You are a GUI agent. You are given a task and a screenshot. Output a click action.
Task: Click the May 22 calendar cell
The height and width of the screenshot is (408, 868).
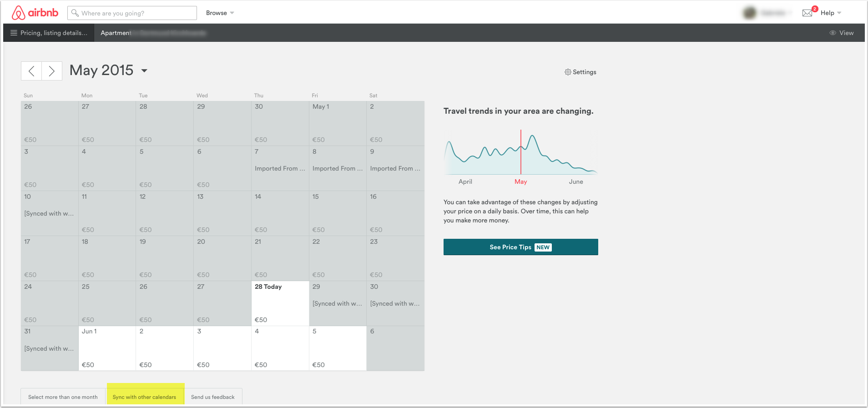click(x=338, y=258)
